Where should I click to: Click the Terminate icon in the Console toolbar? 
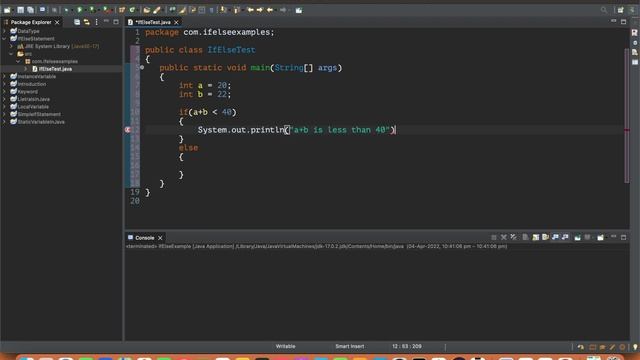tap(494, 237)
